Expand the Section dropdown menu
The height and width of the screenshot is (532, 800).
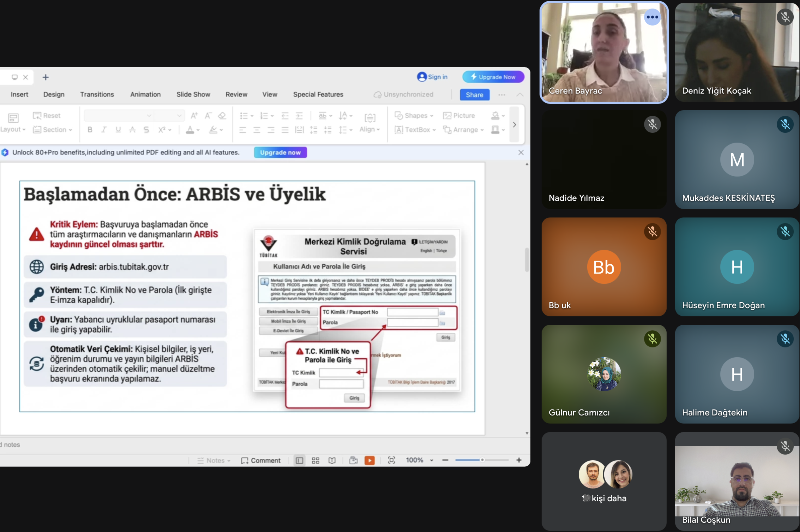53,130
